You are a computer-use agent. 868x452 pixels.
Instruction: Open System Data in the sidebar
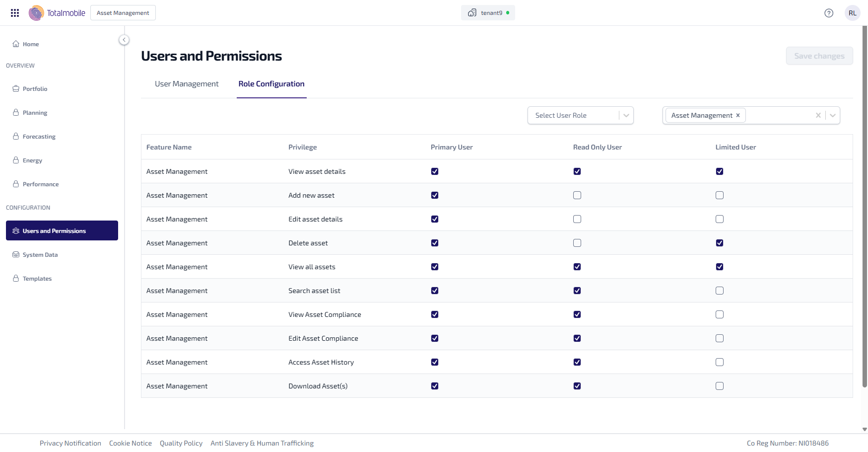[40, 255]
